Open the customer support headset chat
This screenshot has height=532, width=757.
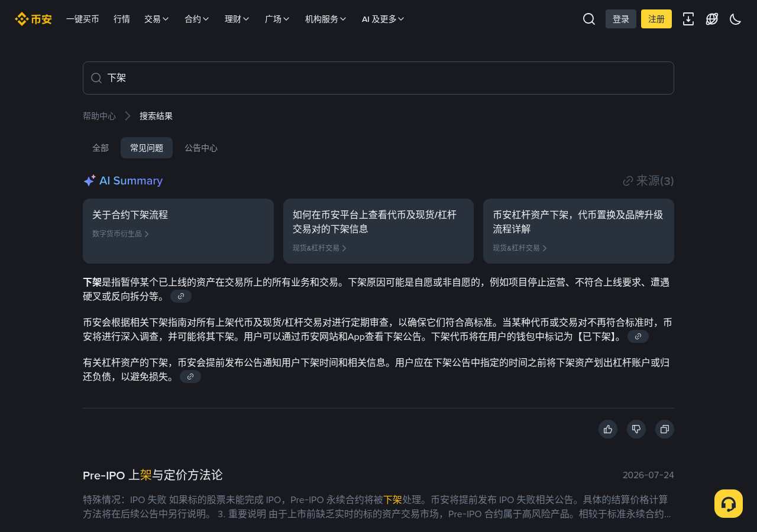pyautogui.click(x=729, y=504)
